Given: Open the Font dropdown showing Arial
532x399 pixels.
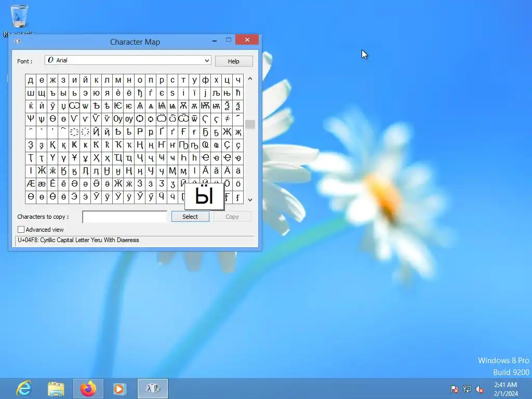Looking at the screenshot, I should (128, 60).
